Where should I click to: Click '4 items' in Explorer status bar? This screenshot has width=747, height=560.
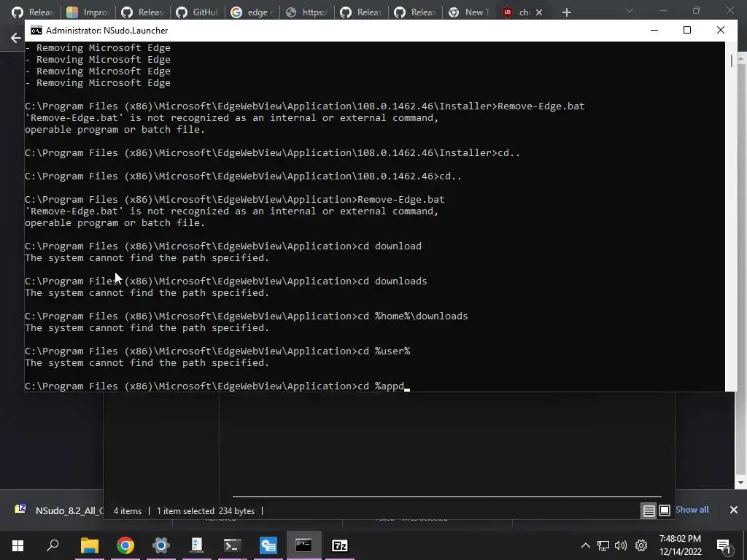coord(127,511)
